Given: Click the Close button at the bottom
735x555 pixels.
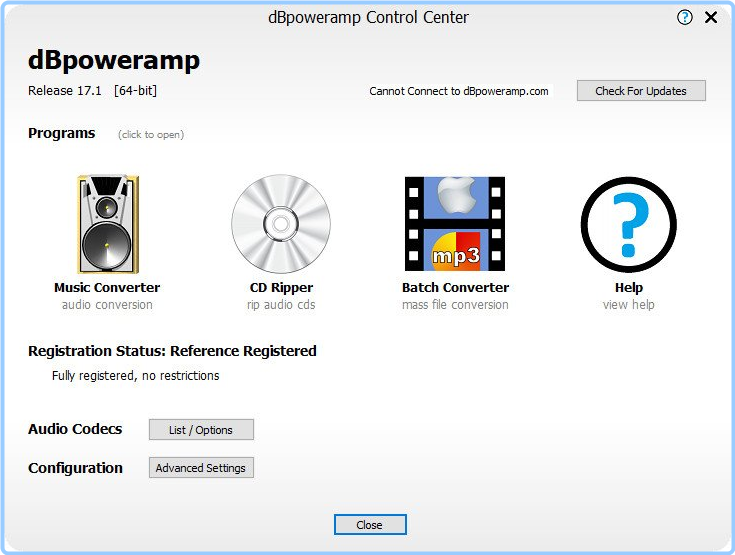Looking at the screenshot, I should [x=370, y=525].
